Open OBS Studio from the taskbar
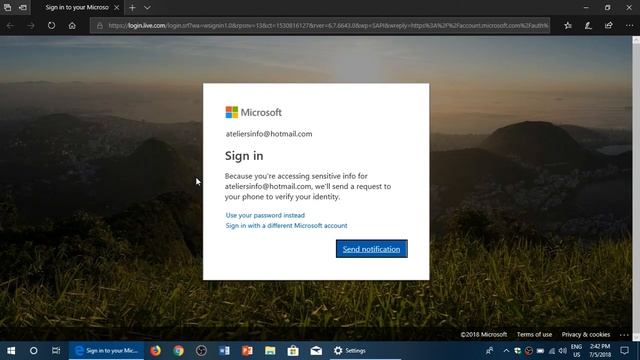The image size is (640, 360). point(201,351)
